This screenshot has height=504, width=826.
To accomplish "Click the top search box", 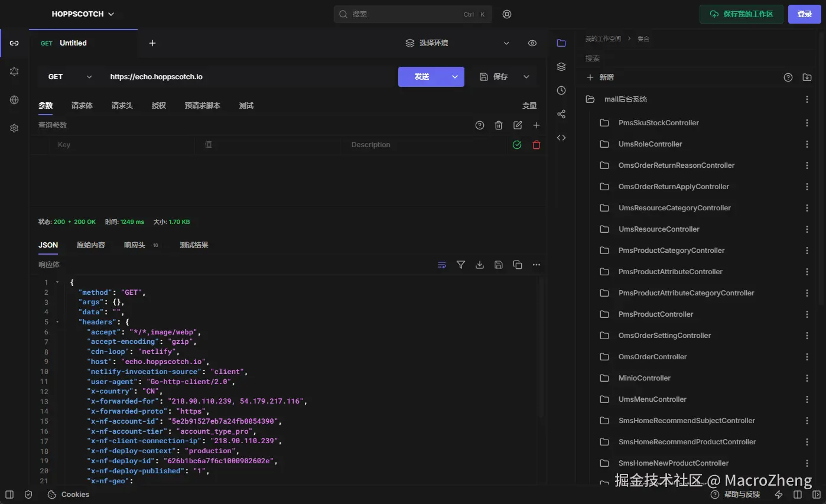I will click(x=413, y=14).
